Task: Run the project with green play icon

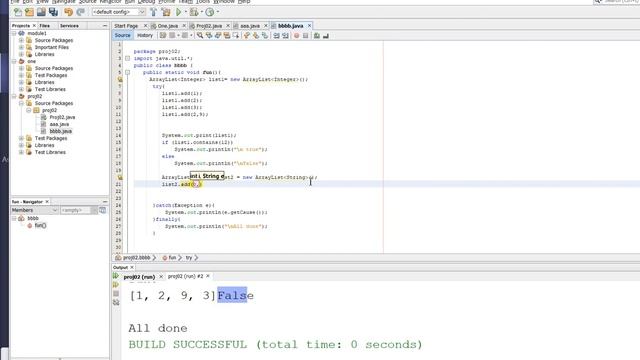Action: click(x=178, y=12)
